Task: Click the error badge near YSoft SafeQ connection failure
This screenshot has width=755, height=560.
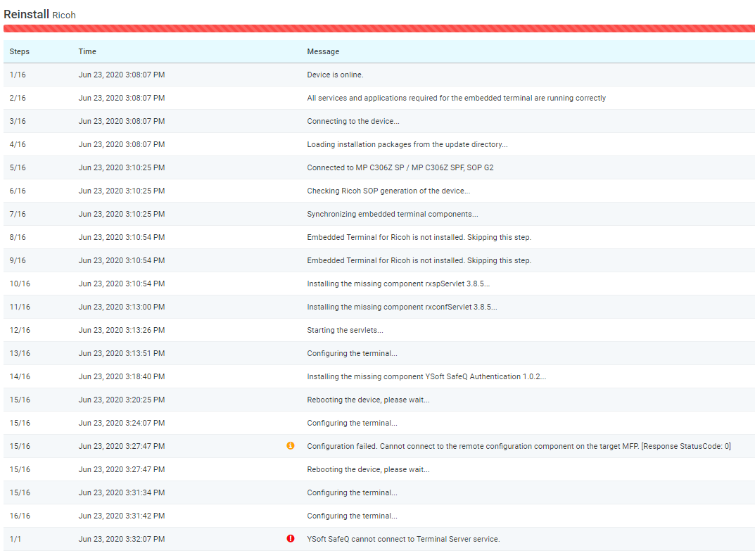Action: tap(291, 539)
